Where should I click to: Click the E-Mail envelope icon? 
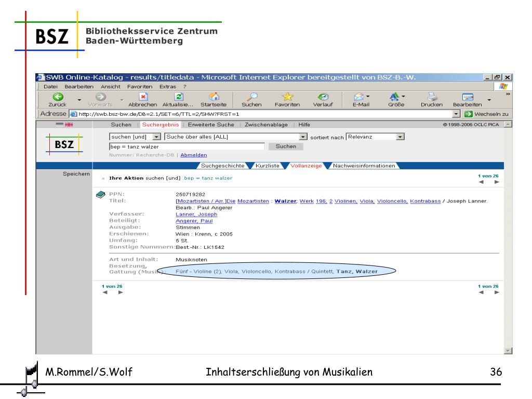(x=358, y=97)
